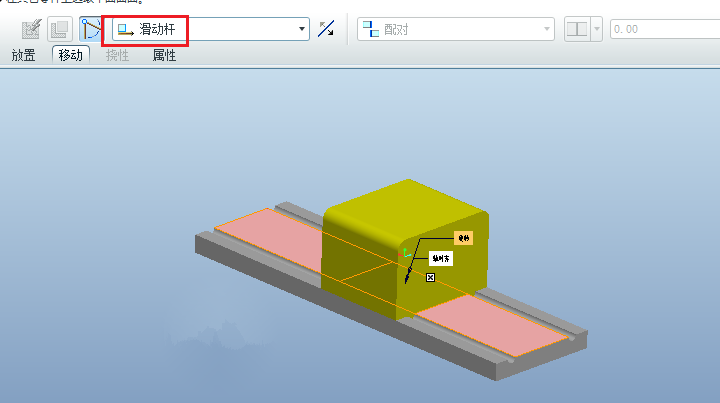Select the white constraint label tag
720x403 pixels.
[441, 258]
